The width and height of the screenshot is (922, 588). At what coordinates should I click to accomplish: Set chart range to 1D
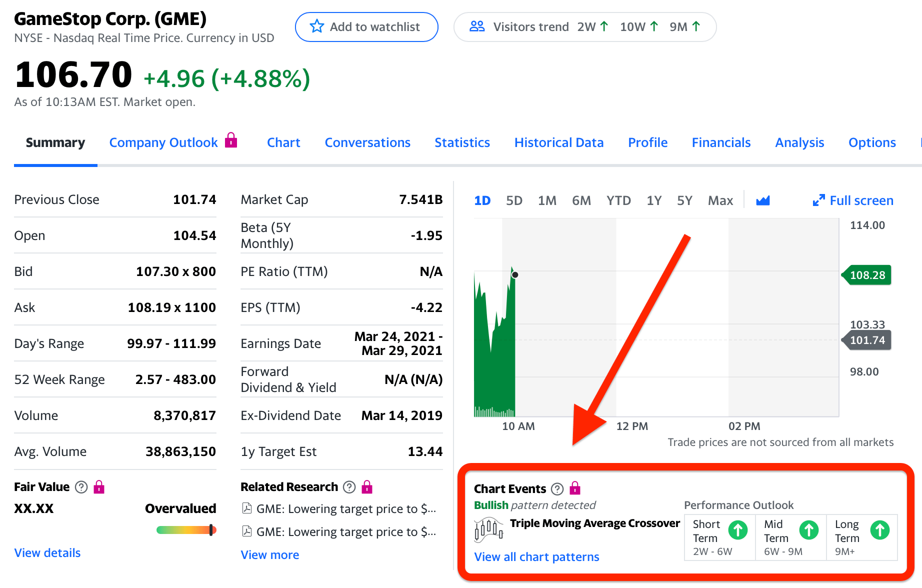(482, 201)
